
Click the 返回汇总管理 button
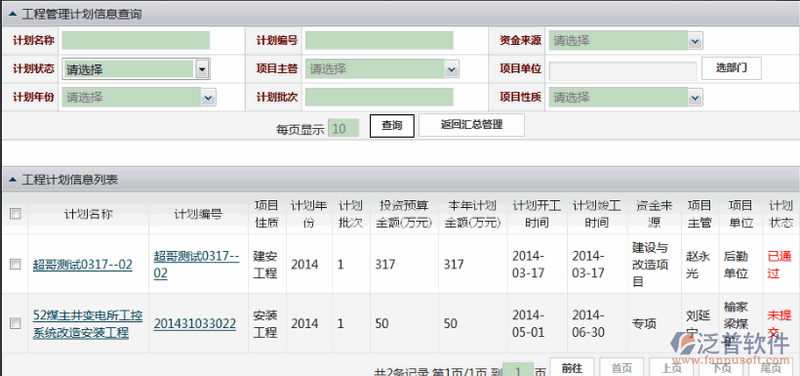471,125
